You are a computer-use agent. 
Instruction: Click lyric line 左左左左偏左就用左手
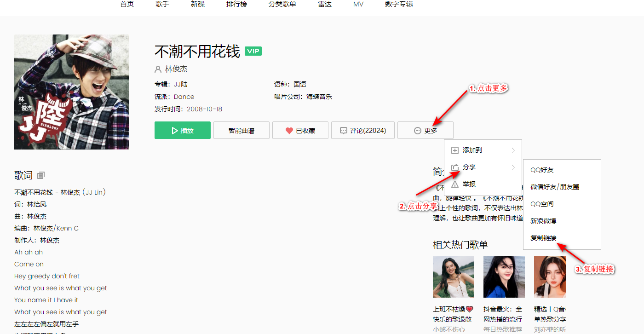(46, 324)
